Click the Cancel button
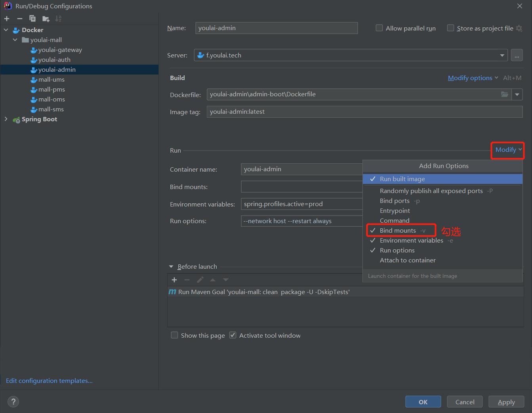 point(465,402)
